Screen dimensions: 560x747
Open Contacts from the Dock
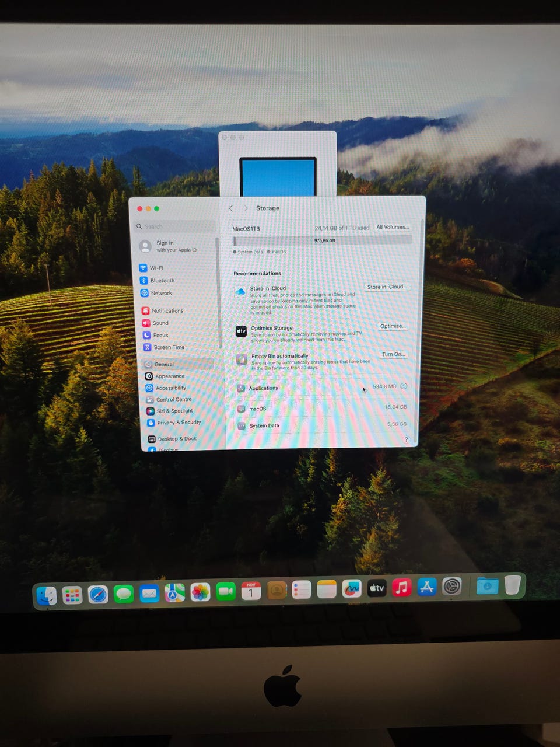point(276,591)
